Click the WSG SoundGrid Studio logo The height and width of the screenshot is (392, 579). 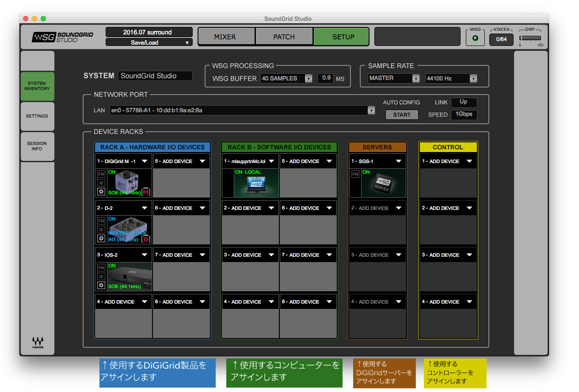point(62,37)
